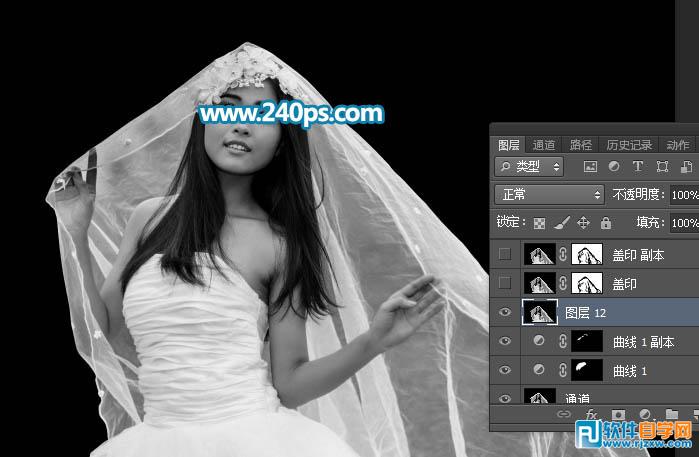
Task: Select layer named 曲线 1 副本
Action: coord(643,342)
